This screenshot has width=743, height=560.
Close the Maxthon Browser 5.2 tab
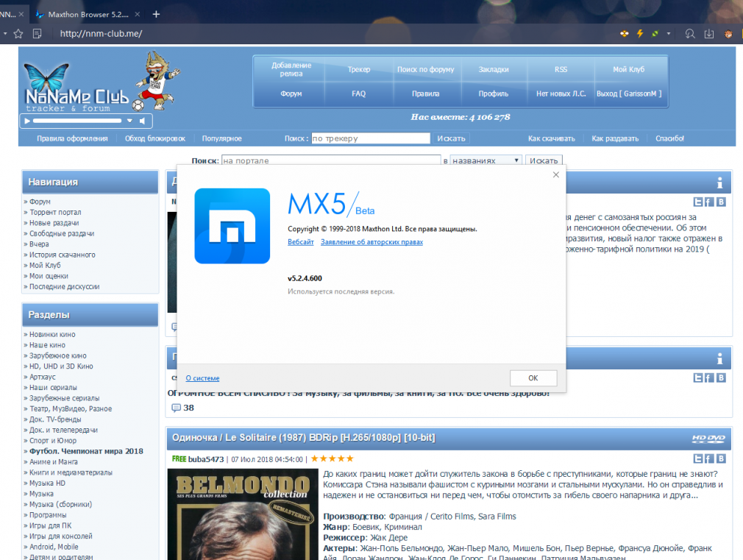(x=138, y=14)
